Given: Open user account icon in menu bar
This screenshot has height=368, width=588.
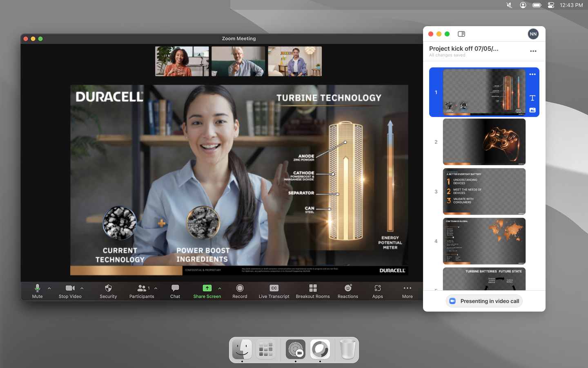Looking at the screenshot, I should (523, 5).
